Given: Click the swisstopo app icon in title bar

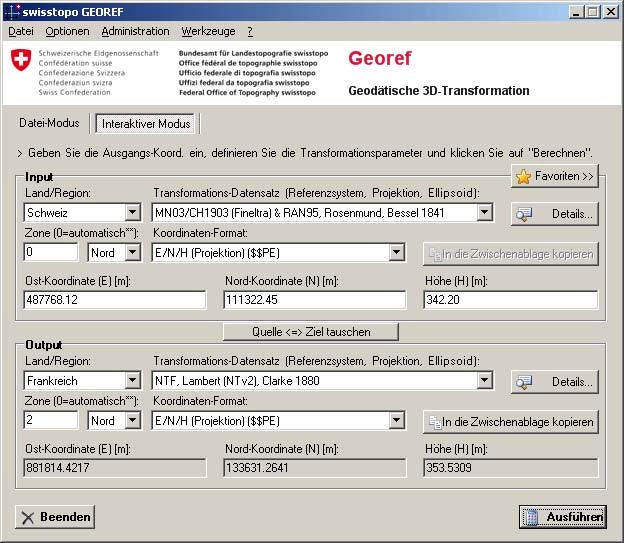Looking at the screenshot, I should 11,11.
